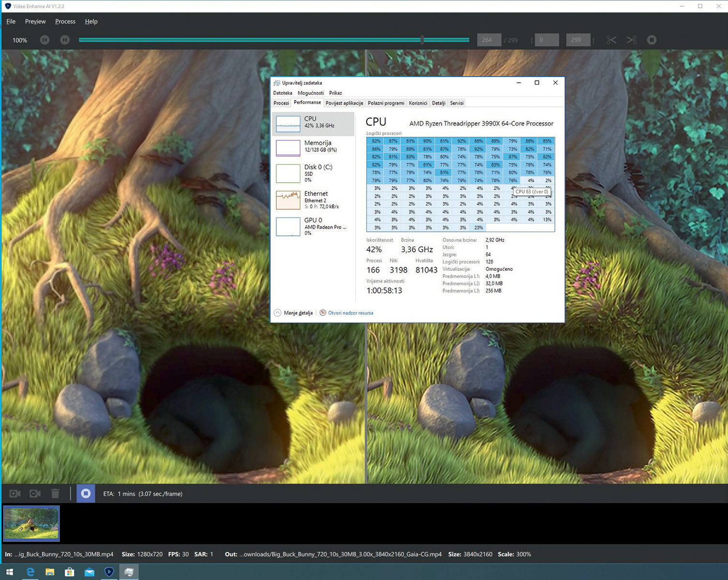Click the current frame number field 264
Image resolution: width=728 pixels, height=580 pixels.
point(487,40)
